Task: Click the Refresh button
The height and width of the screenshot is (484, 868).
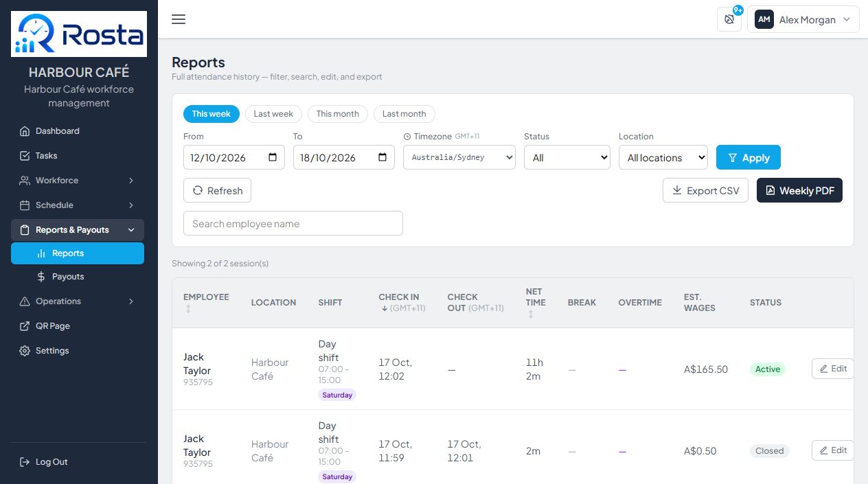Action: click(x=217, y=190)
